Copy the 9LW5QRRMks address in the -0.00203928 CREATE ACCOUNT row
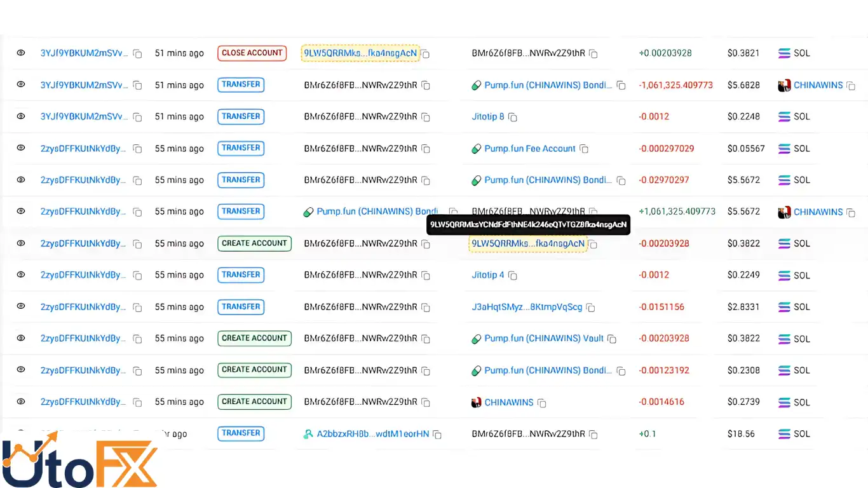Image resolution: width=868 pixels, height=488 pixels. click(593, 244)
